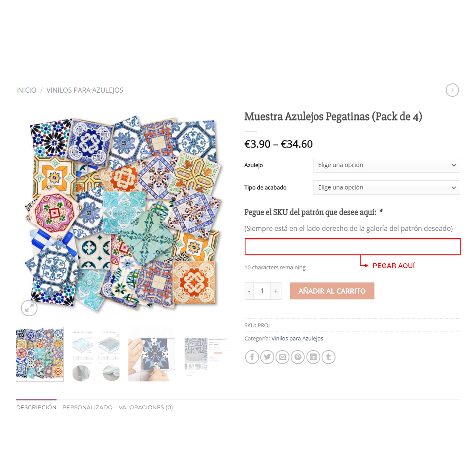Screen dimensions: 476x476
Task: Switch to the Personalizado tab
Action: (x=88, y=407)
